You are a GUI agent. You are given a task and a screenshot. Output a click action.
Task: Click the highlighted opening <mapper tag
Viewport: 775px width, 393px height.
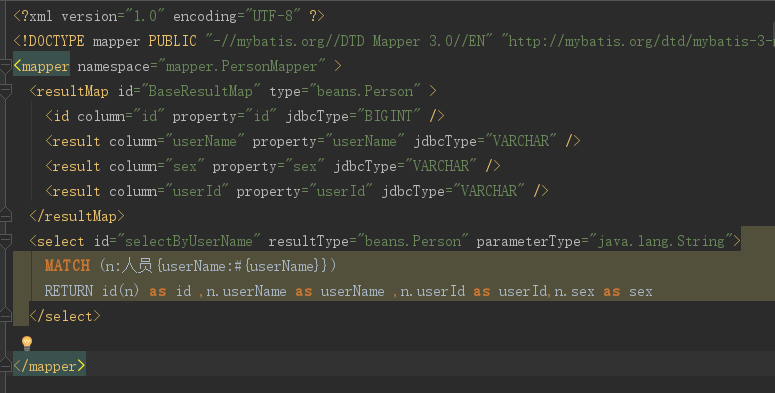coord(42,66)
